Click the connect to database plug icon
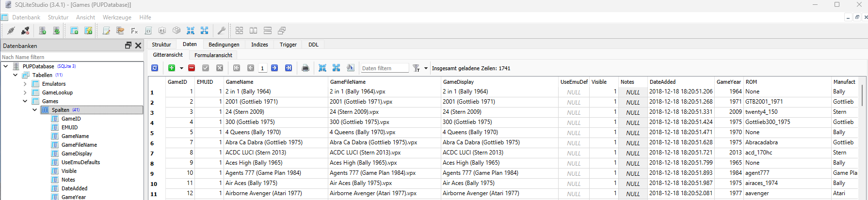The height and width of the screenshot is (200, 868). point(11,31)
